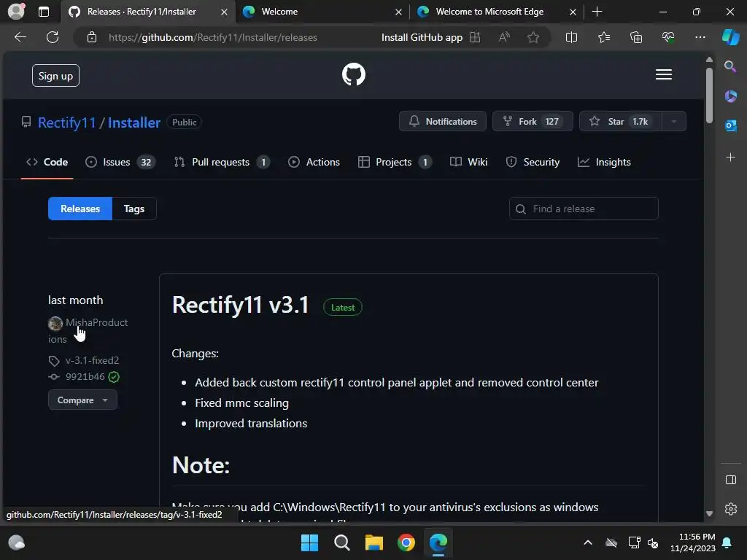The image size is (747, 560).
Task: Toggle the Edge sidebar panel icon
Action: (730, 480)
